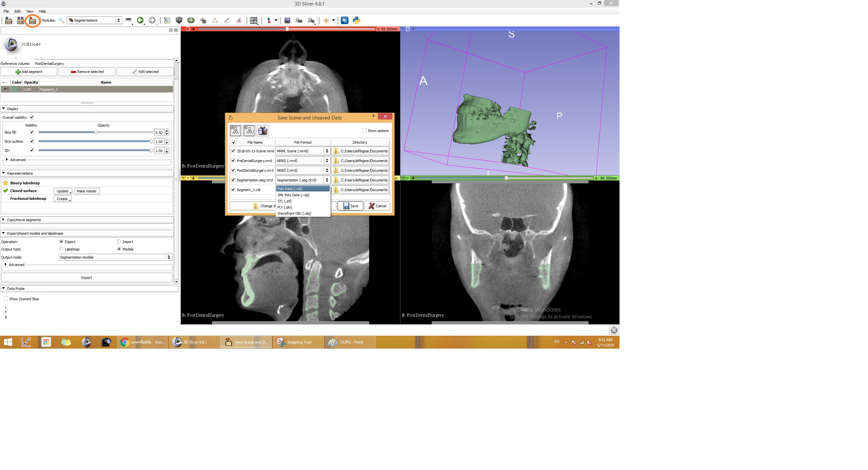
Task: Click the Save button in dialog
Action: tap(350, 206)
